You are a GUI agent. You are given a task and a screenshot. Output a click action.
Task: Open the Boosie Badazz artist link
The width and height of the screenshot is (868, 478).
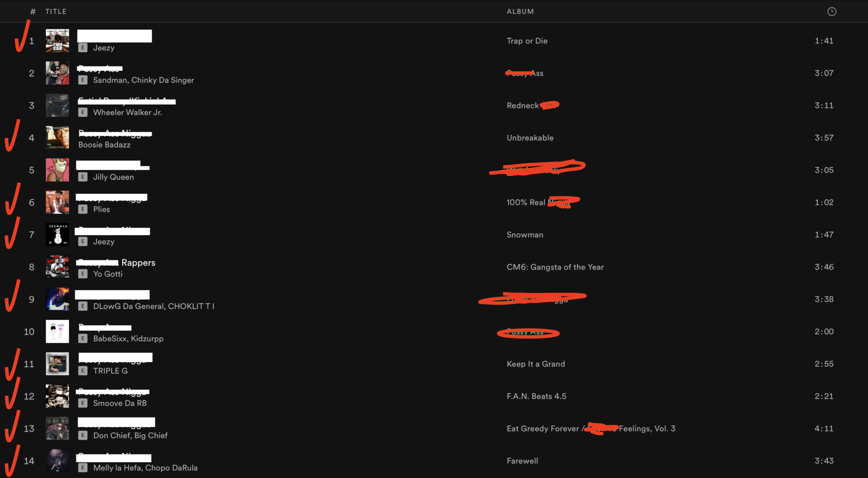coord(104,145)
